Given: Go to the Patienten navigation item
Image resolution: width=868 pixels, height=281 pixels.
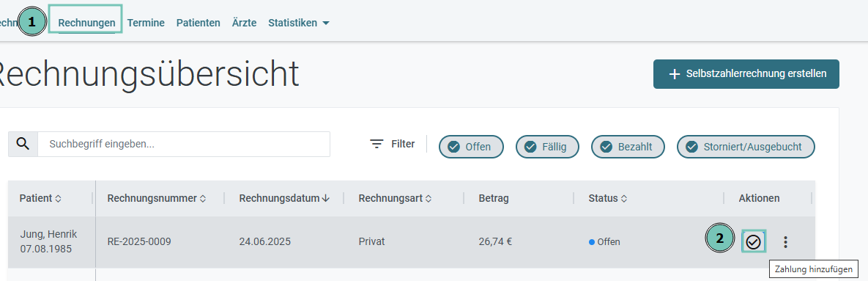Looking at the screenshot, I should tap(199, 23).
